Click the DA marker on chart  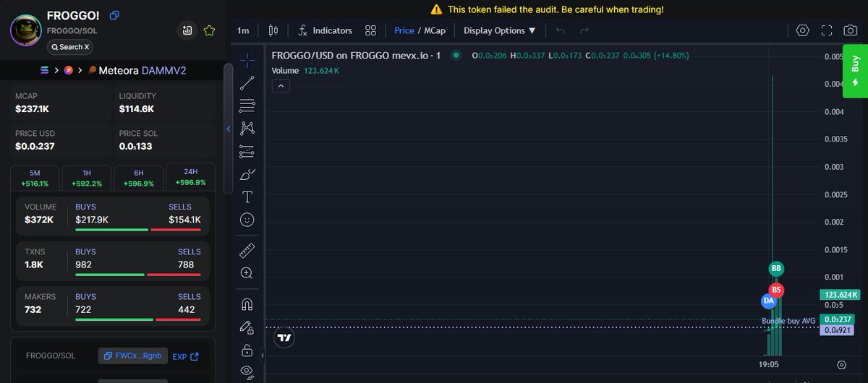768,301
